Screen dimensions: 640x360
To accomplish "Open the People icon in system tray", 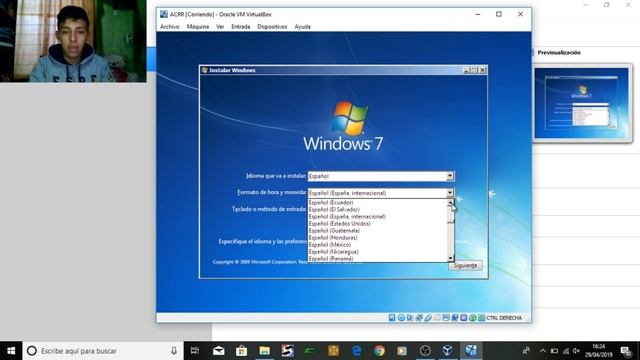I will (x=526, y=351).
